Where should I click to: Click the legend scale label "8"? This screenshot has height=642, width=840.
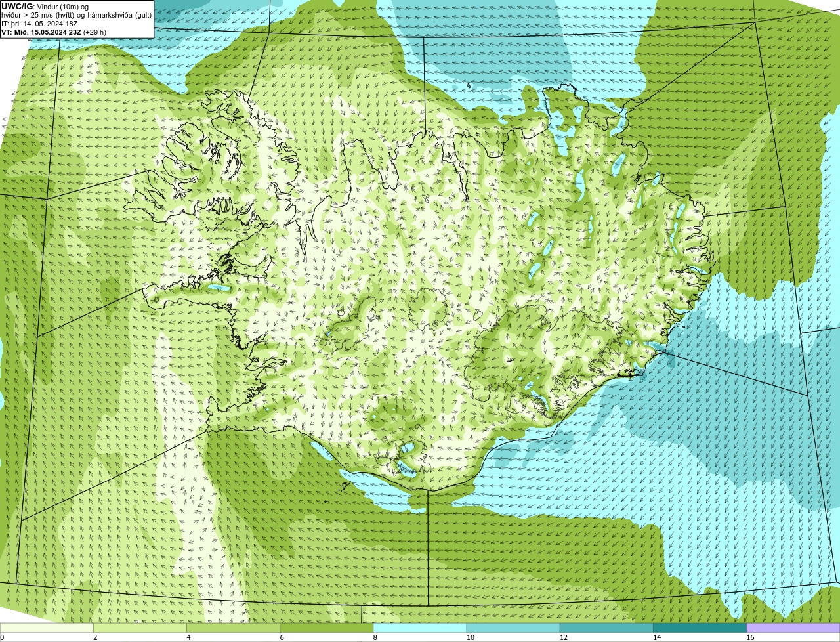pyautogui.click(x=375, y=637)
